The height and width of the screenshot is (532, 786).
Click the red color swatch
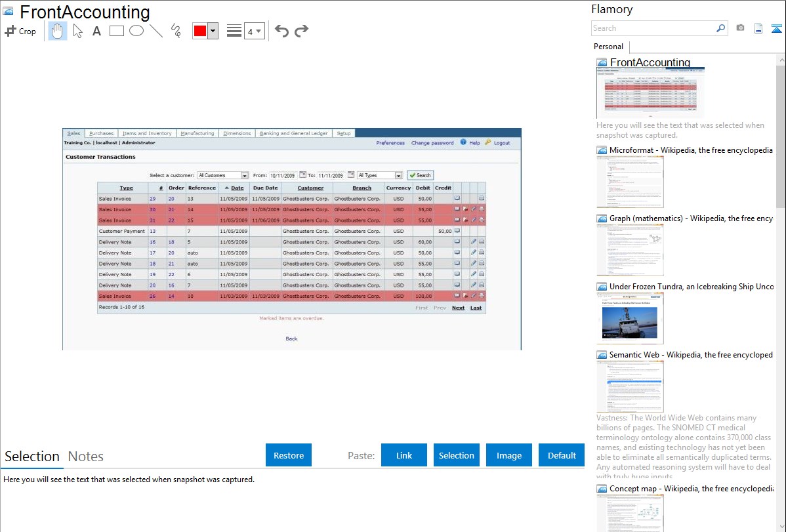(x=200, y=31)
